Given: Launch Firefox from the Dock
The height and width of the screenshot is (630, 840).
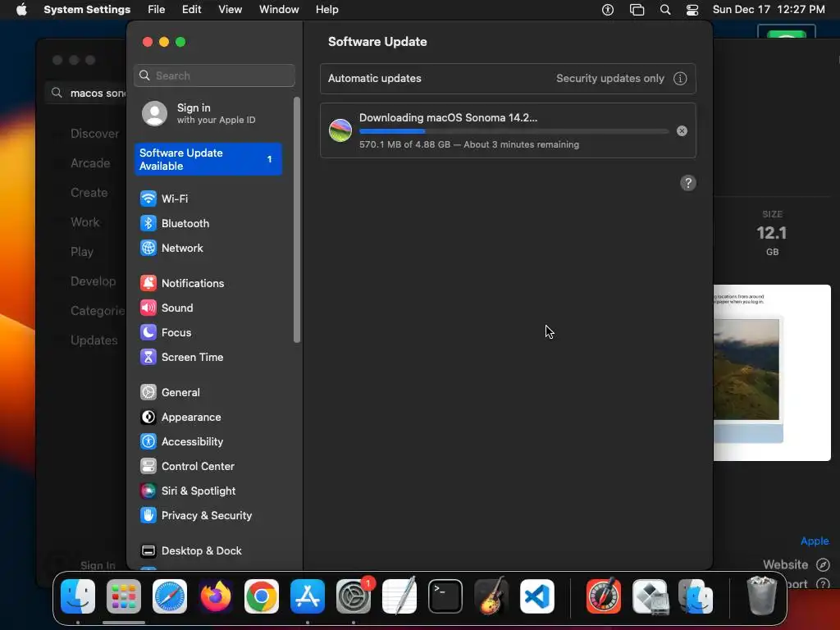Looking at the screenshot, I should 216,596.
